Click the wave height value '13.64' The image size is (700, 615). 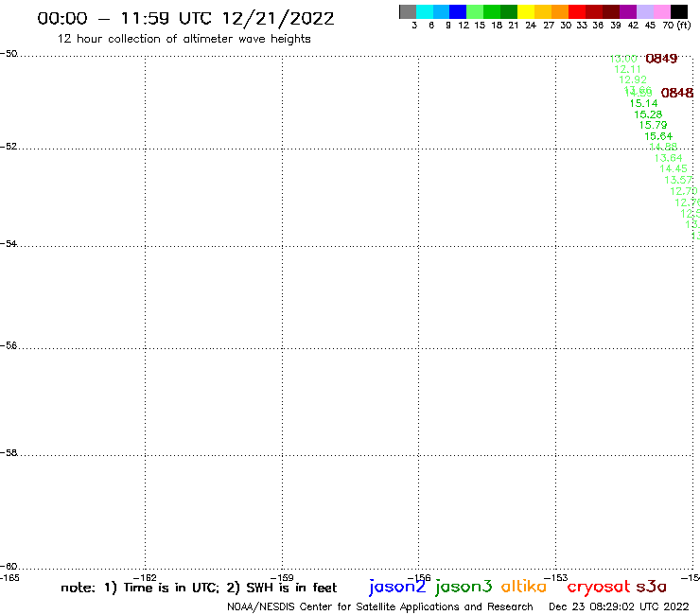(668, 158)
